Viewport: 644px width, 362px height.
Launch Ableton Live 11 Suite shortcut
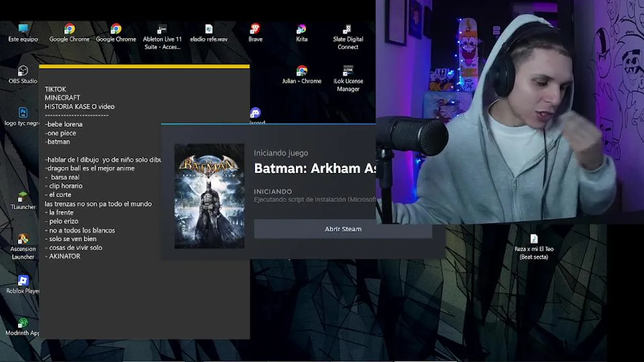(162, 37)
